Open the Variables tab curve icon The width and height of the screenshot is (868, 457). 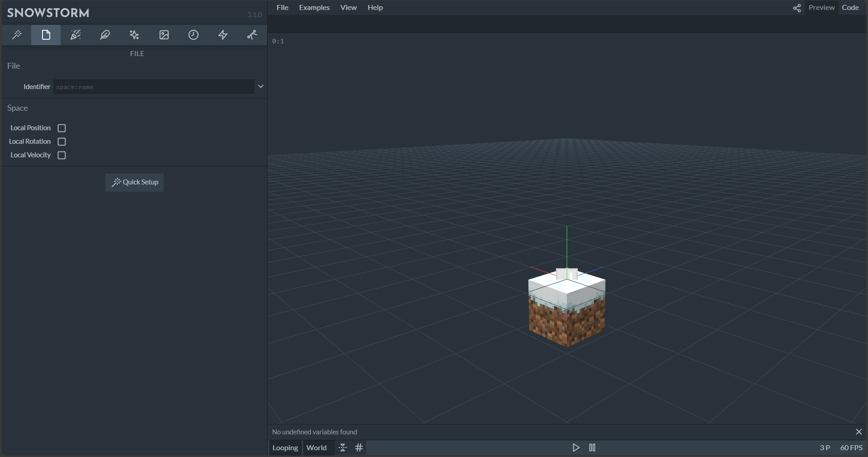pyautogui.click(x=252, y=35)
